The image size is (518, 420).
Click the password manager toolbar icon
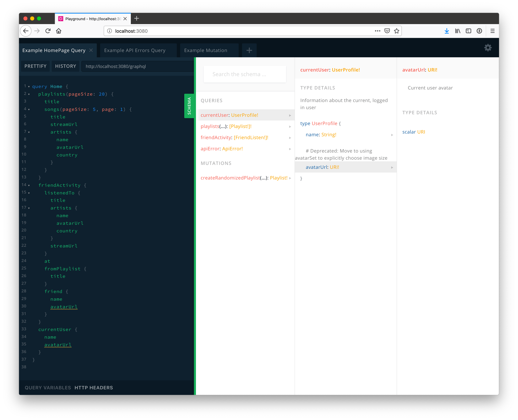(479, 31)
